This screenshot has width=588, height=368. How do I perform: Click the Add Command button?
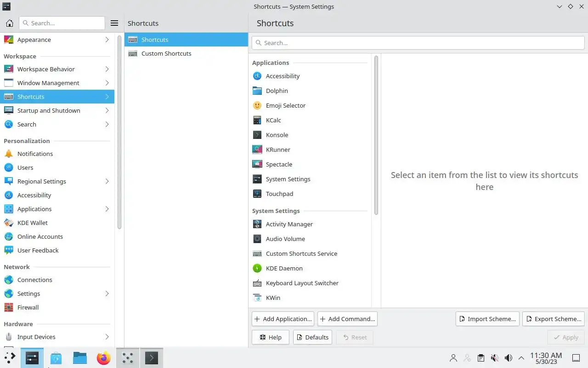[x=347, y=319]
